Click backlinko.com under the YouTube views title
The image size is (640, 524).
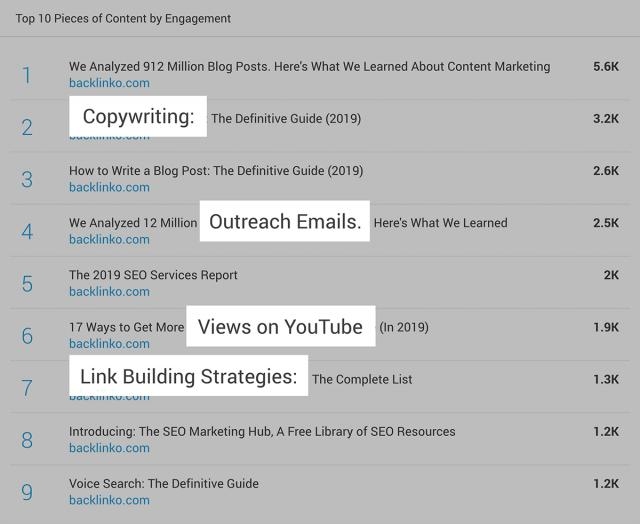click(109, 344)
